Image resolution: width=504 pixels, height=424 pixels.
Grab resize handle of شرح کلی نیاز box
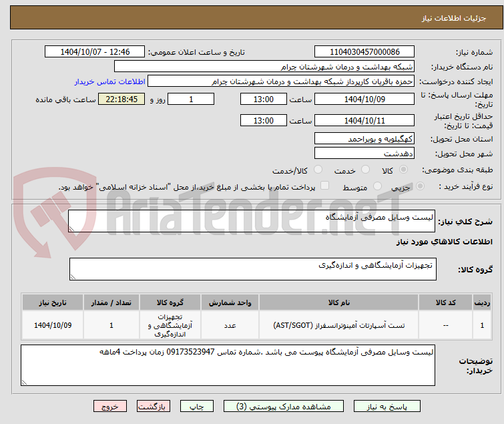point(71,228)
